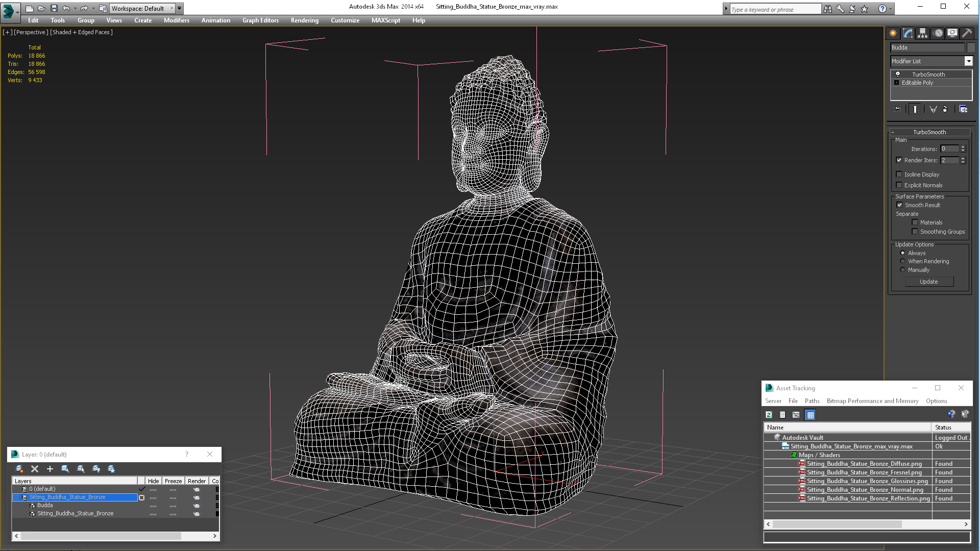This screenshot has width=980, height=551.
Task: Click the Open file folder icon
Action: point(42,8)
